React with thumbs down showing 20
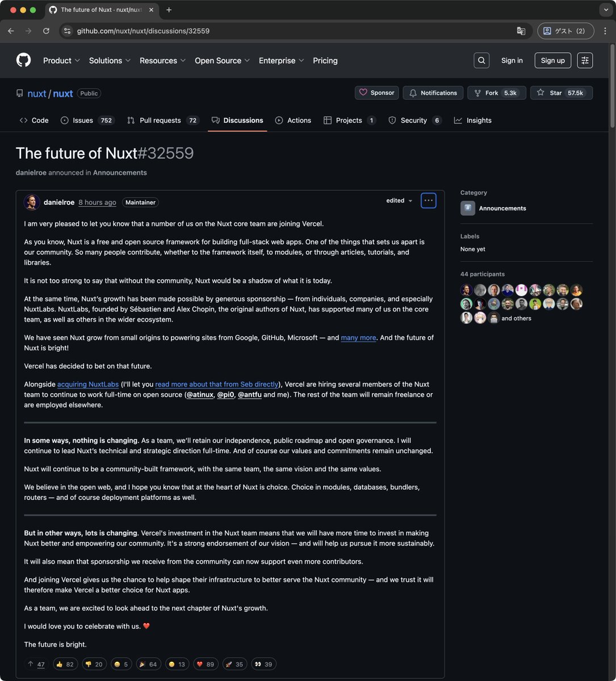The height and width of the screenshot is (681, 616). [94, 665]
